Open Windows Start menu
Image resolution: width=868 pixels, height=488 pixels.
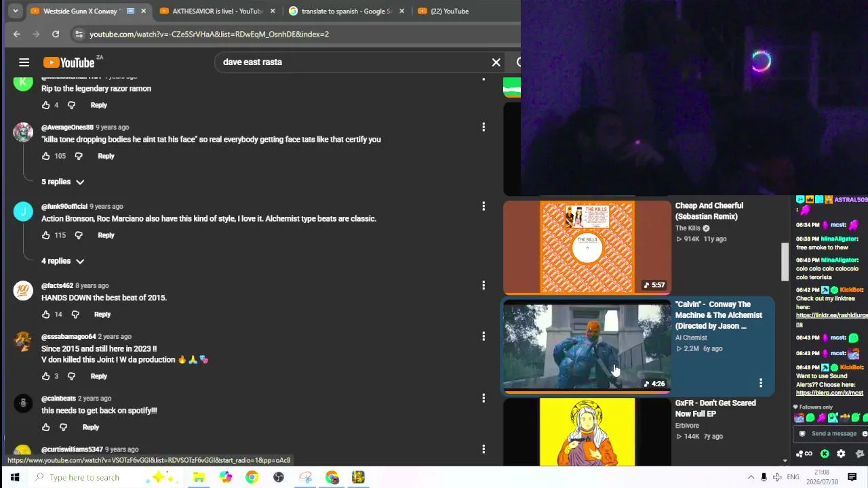15,477
